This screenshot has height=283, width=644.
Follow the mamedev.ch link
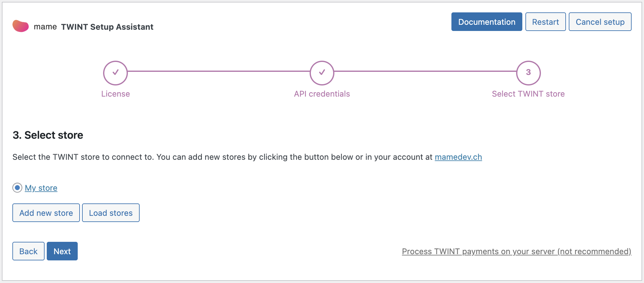pos(458,157)
